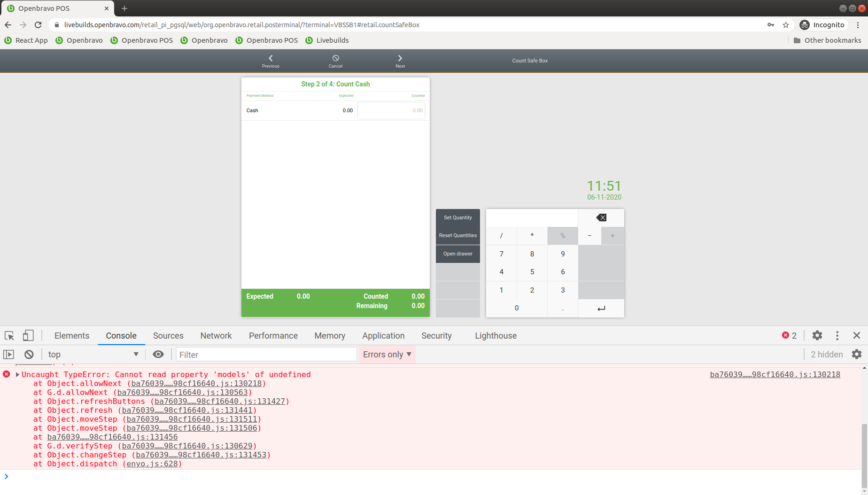This screenshot has width=868, height=495.
Task: Switch to the Network tab
Action: click(x=216, y=335)
